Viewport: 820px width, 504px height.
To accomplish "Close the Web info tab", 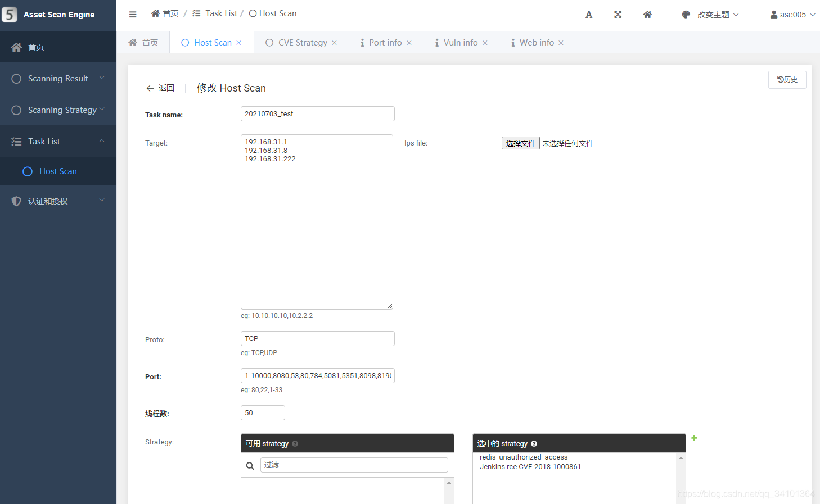I will tap(561, 43).
